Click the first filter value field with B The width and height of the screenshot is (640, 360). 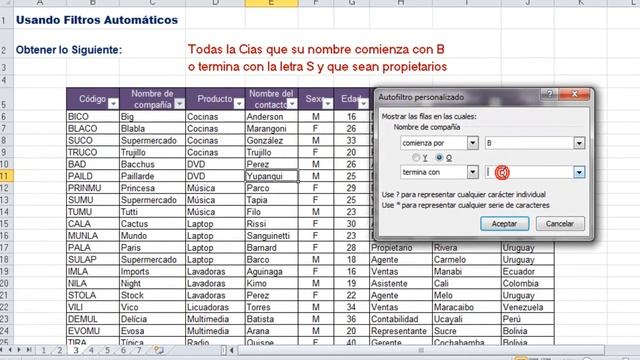[529, 143]
